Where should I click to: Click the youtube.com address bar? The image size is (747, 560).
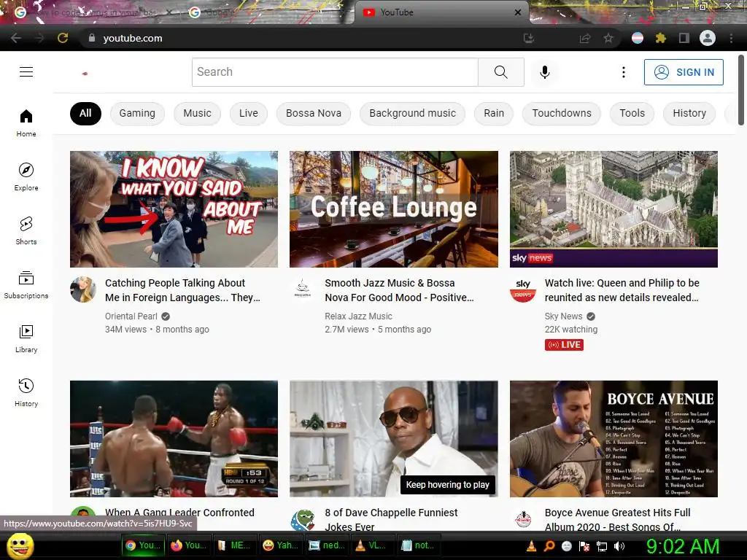tap(305, 38)
